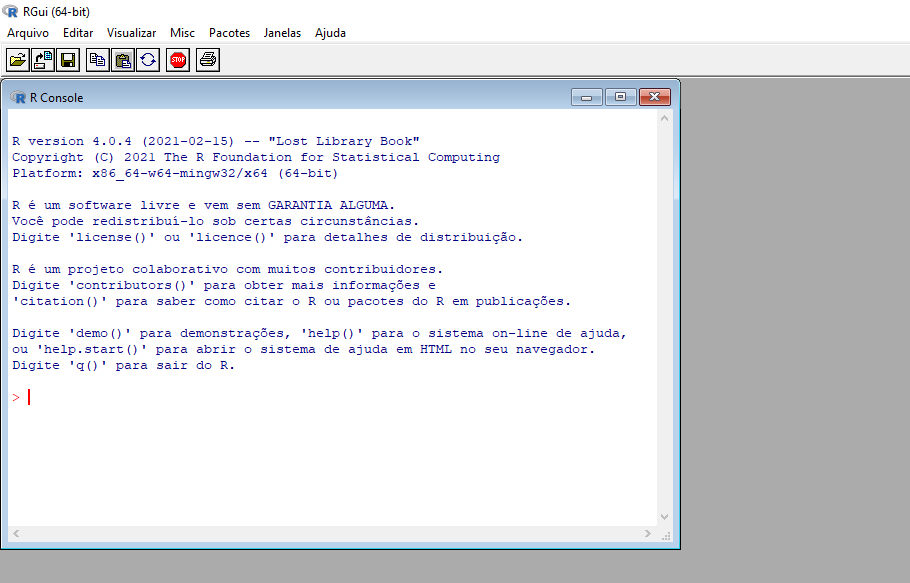Open the Visualizar menu
The image size is (910, 583).
coord(132,33)
